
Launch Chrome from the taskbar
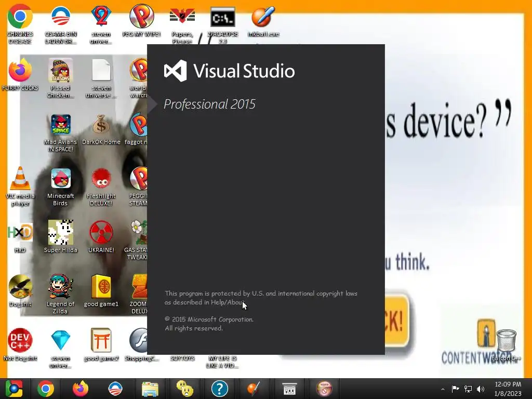[46, 389]
